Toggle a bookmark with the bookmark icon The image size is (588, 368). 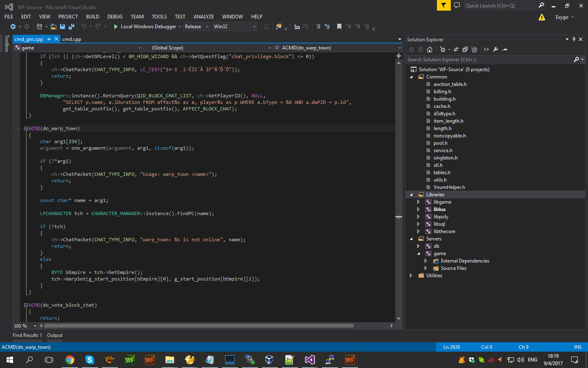[339, 27]
